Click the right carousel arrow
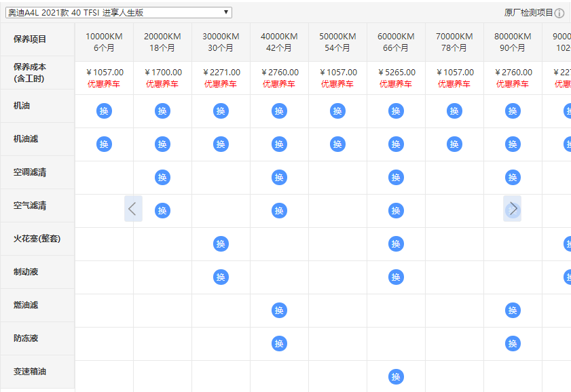Viewport: 571px width, 392px height. pos(513,209)
